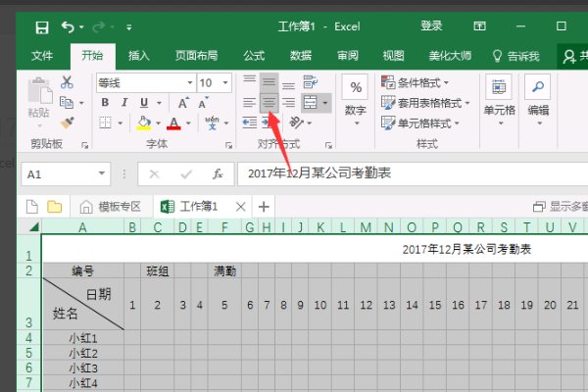Click the new blank document icon

(32, 207)
